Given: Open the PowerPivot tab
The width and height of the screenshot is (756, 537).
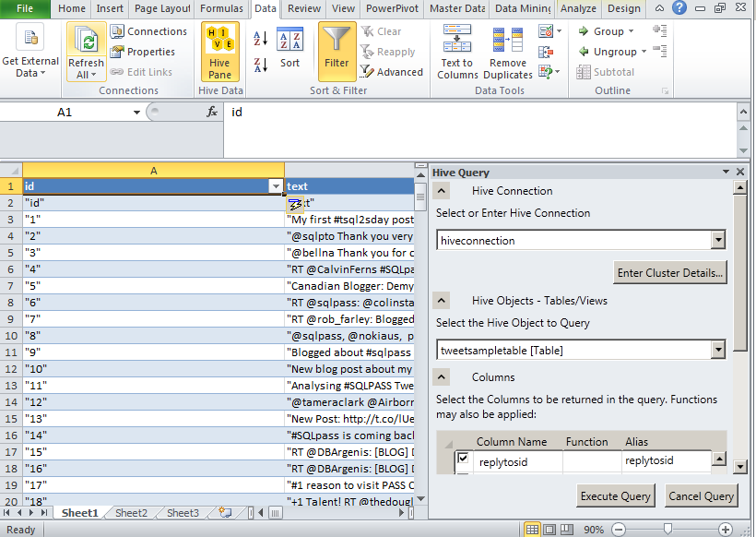Looking at the screenshot, I should pyautogui.click(x=393, y=8).
